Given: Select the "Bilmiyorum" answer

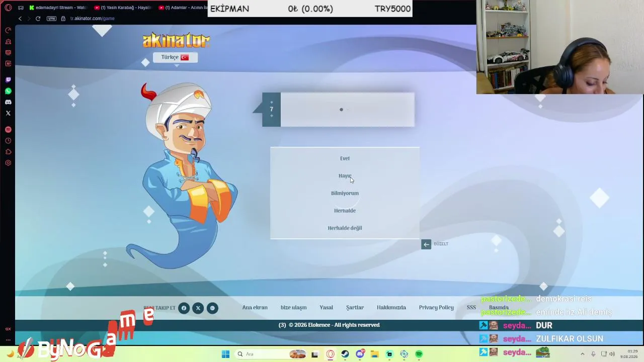Looking at the screenshot, I should pyautogui.click(x=345, y=193).
